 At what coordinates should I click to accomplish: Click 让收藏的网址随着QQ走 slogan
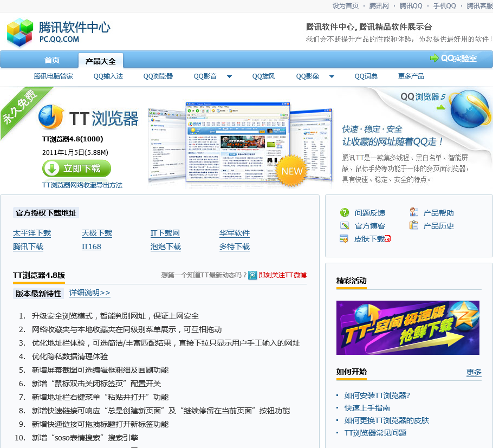(x=392, y=142)
